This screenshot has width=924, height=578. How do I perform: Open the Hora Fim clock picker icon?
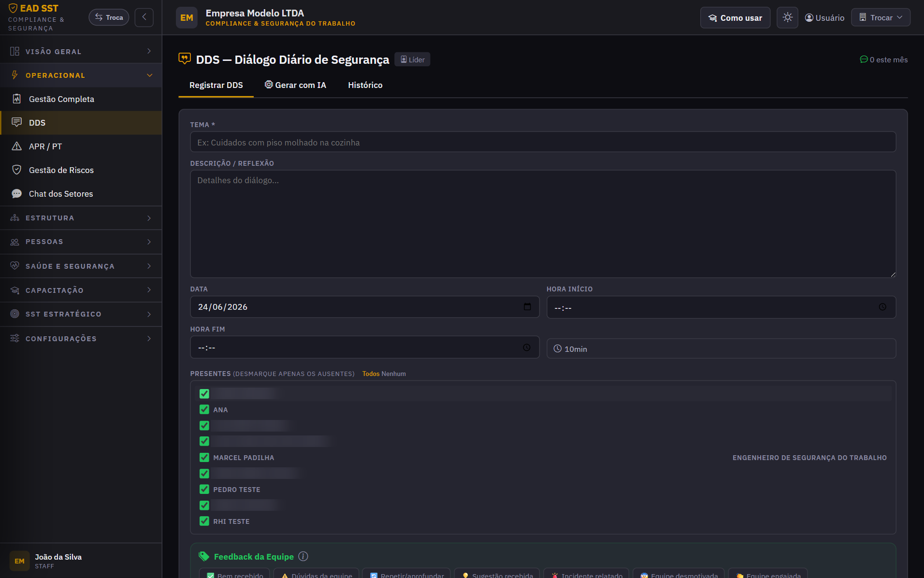tap(527, 347)
